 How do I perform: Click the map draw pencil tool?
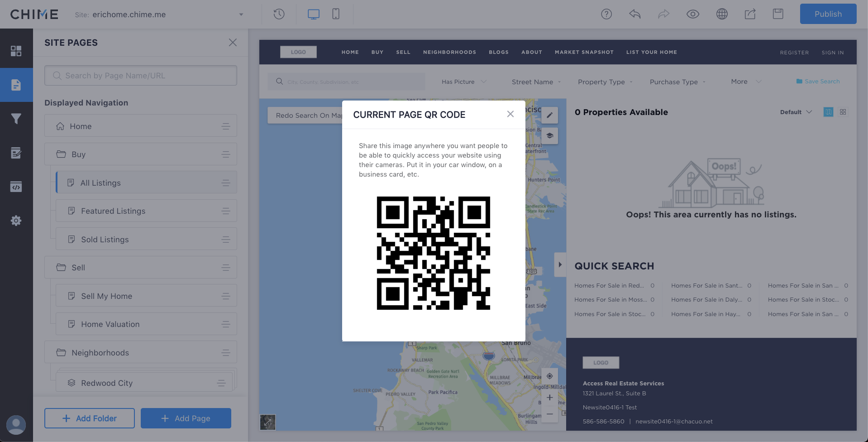click(x=549, y=115)
